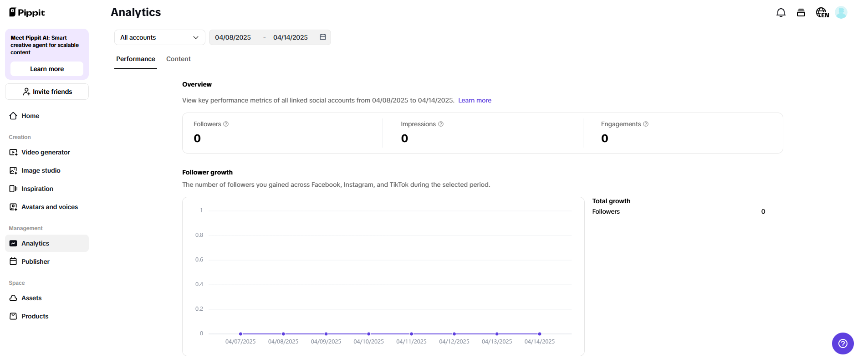
Task: Click the Assets cloud icon
Action: pyautogui.click(x=13, y=298)
